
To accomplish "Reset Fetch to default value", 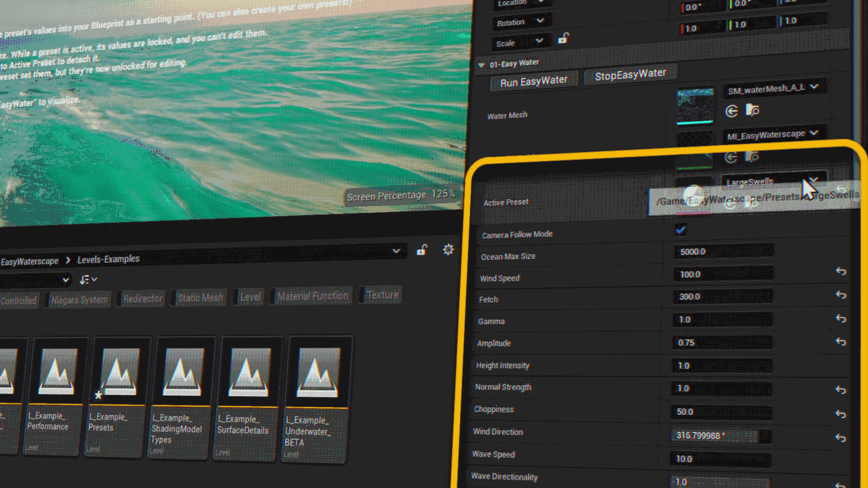I will pos(841,295).
